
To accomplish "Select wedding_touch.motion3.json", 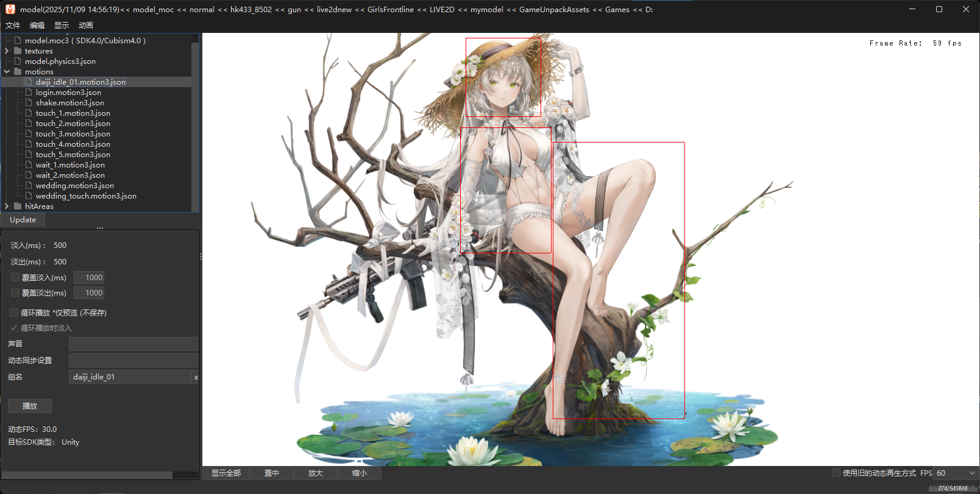I will 86,196.
